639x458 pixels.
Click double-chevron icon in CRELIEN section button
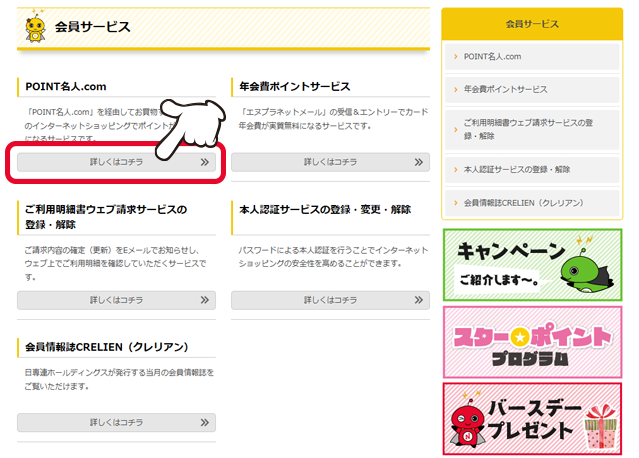tap(205, 423)
